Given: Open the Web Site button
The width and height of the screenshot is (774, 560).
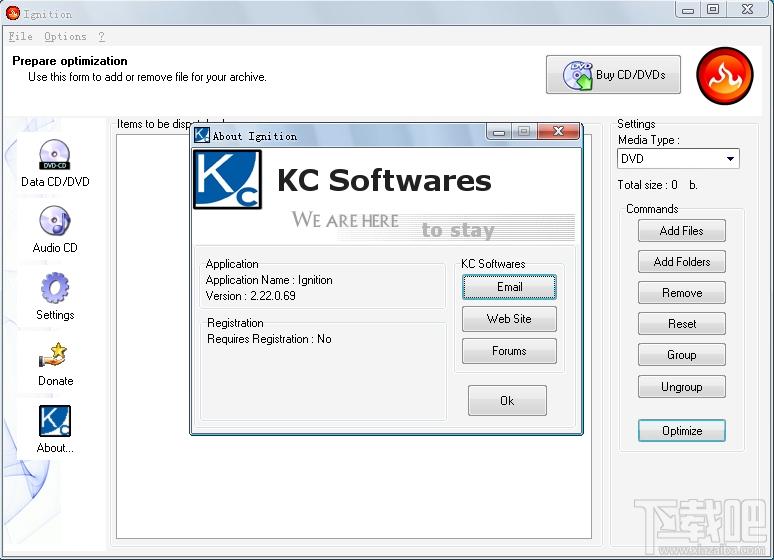Looking at the screenshot, I should pos(509,319).
